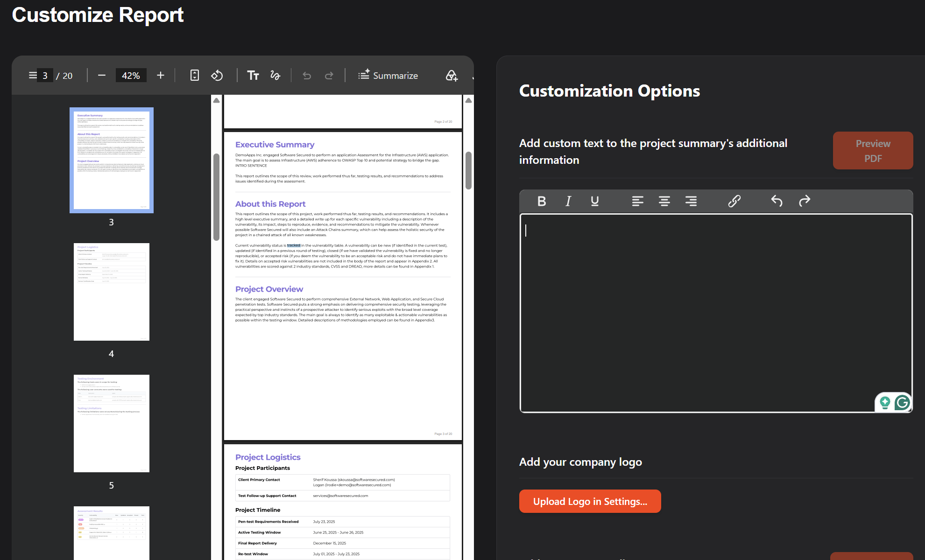Redo in the text editor toolbar
This screenshot has height=560, width=925.
805,201
